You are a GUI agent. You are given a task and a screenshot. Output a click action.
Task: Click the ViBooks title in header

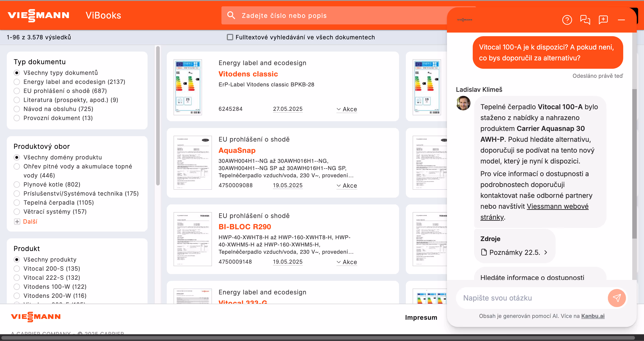coord(103,15)
